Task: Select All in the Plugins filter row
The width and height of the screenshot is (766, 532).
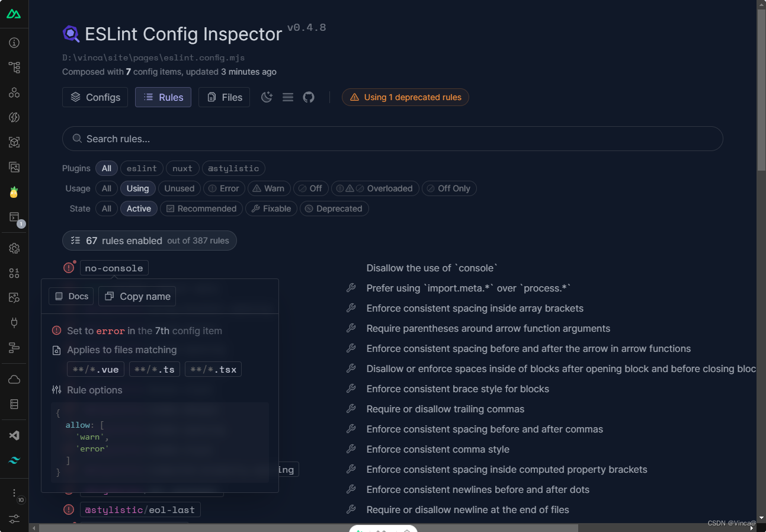Action: [x=107, y=168]
